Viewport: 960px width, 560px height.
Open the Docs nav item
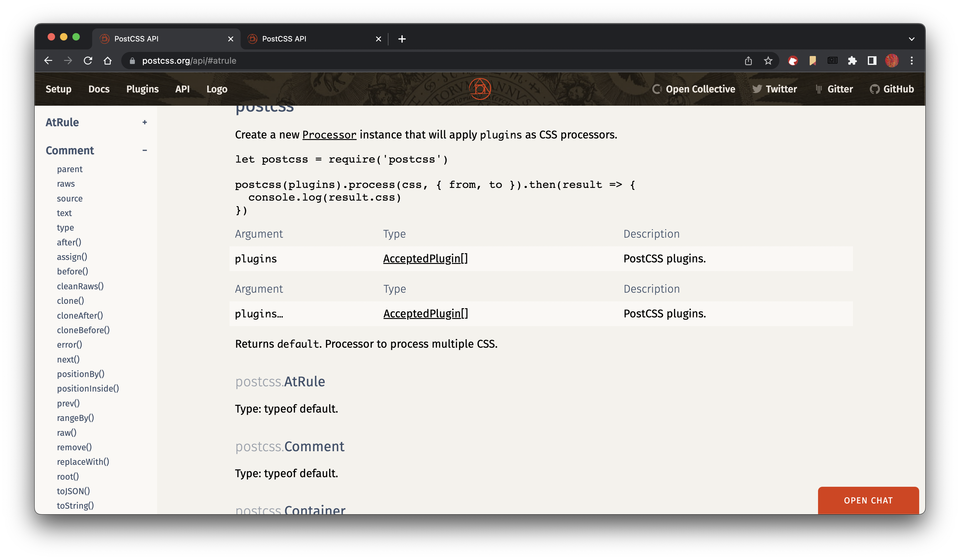[99, 89]
